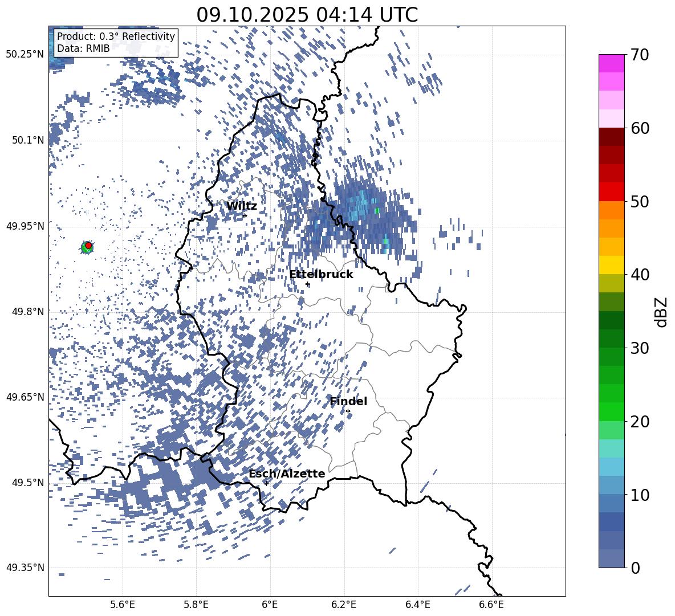Pick the bright red swatch just above 50 dBZ
Viewport: 675px width, 616px height.
coord(611,192)
